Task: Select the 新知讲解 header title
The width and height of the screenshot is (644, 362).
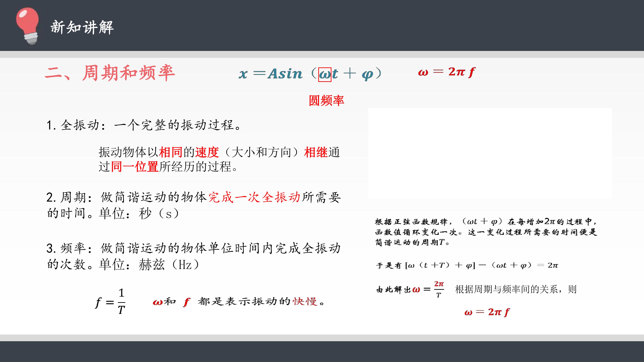Action: [82, 27]
